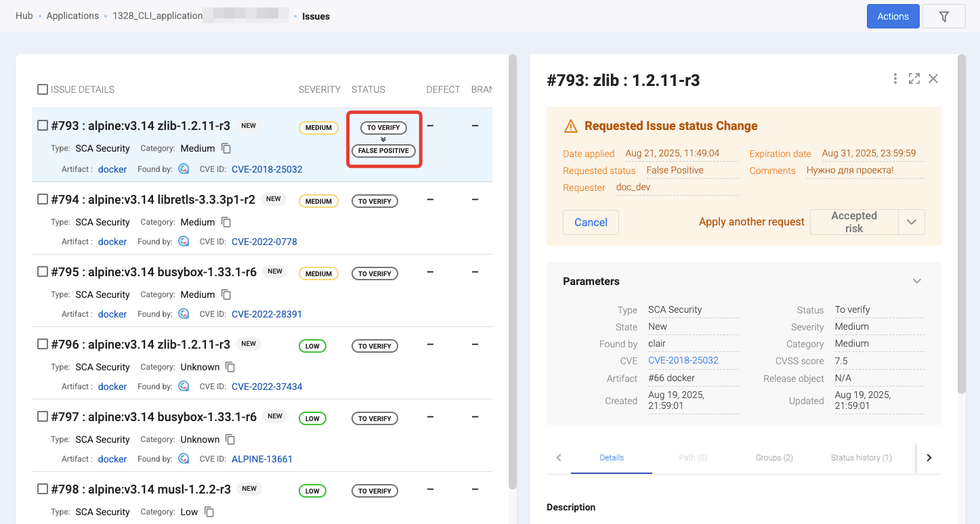Open the three-dot menu for issue #793 panel
Image resolution: width=980 pixels, height=524 pixels.
[x=895, y=79]
